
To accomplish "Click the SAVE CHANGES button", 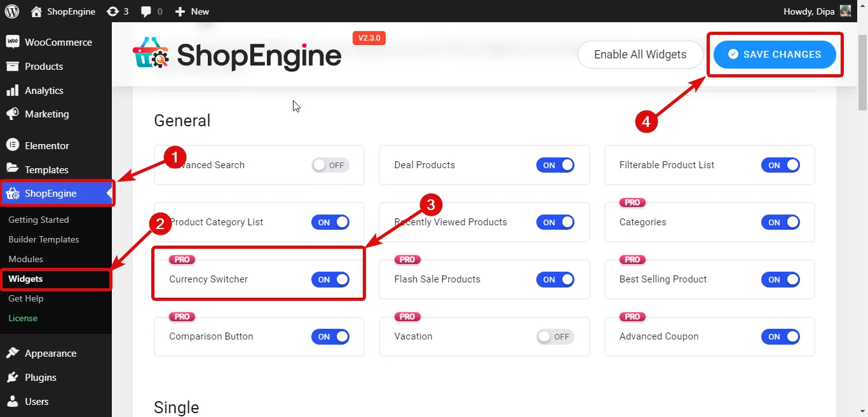I will coord(775,55).
